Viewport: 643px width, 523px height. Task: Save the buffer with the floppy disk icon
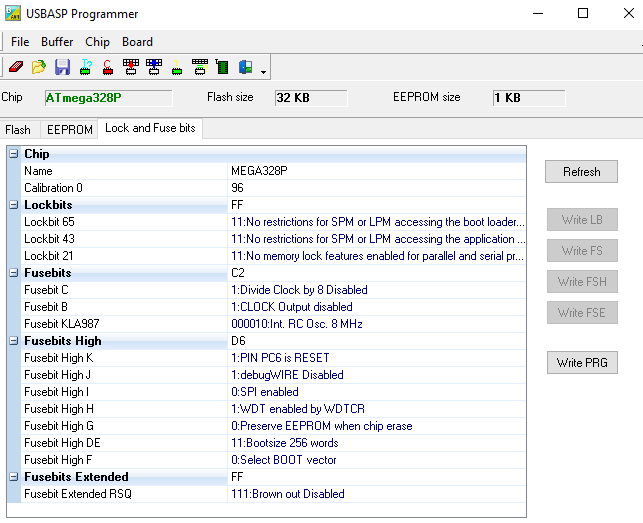(x=62, y=67)
